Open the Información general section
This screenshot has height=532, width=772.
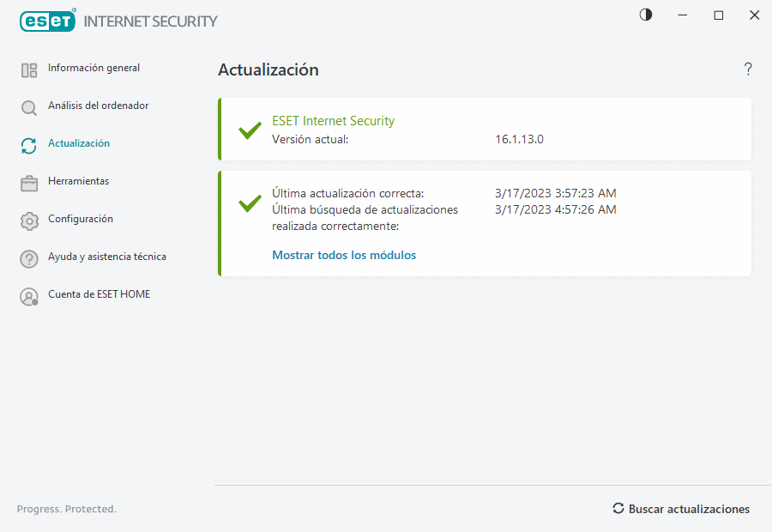(93, 68)
